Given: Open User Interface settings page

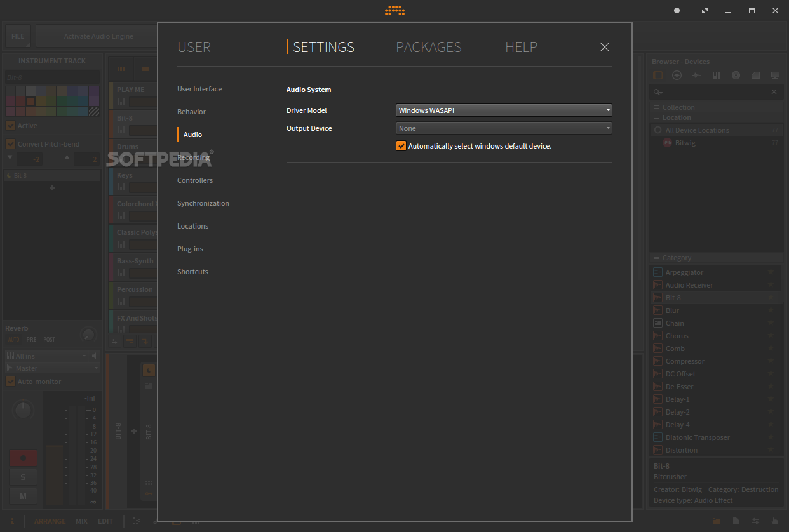Looking at the screenshot, I should 199,89.
